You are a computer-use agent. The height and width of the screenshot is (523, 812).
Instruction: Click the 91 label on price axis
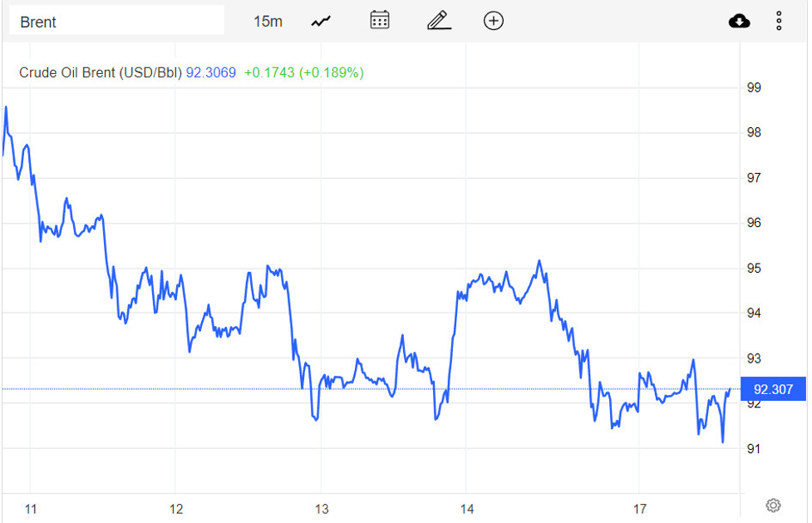tap(754, 449)
